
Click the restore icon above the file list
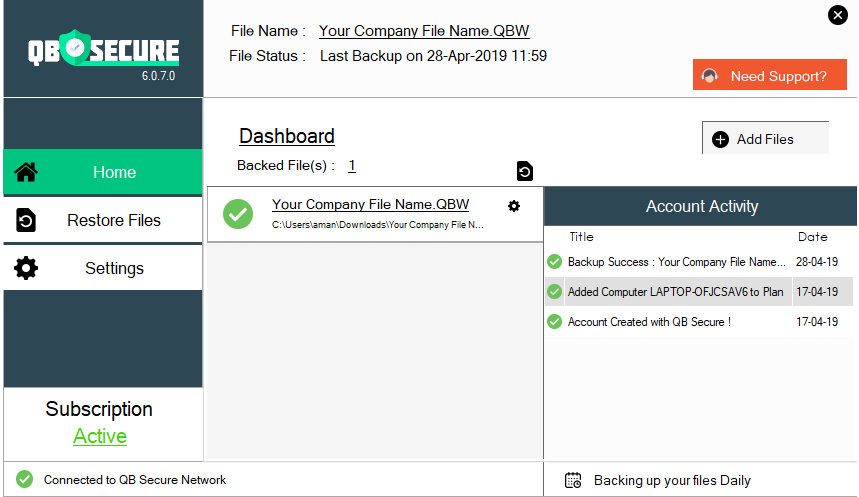tap(524, 172)
